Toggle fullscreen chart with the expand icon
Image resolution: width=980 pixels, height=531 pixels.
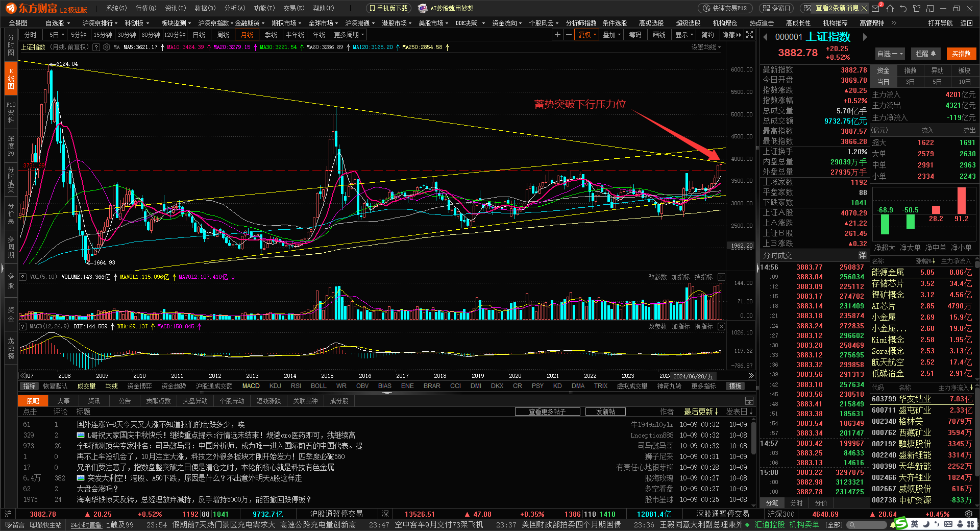pos(749,35)
